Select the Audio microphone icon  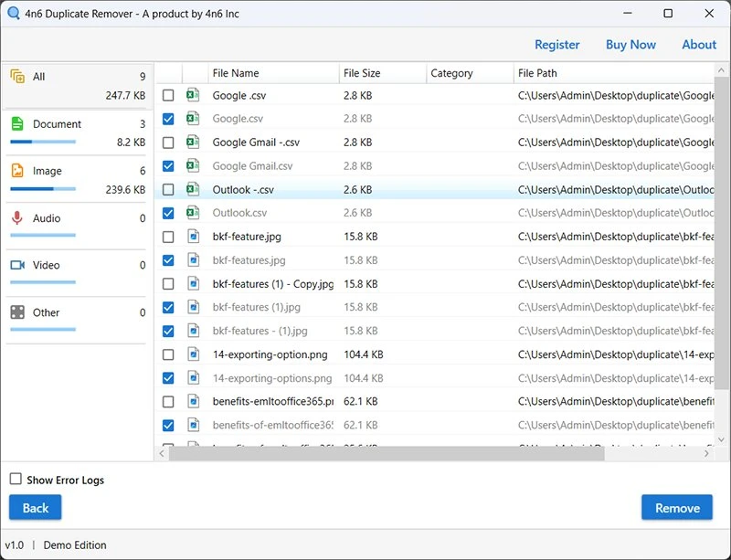pos(16,218)
